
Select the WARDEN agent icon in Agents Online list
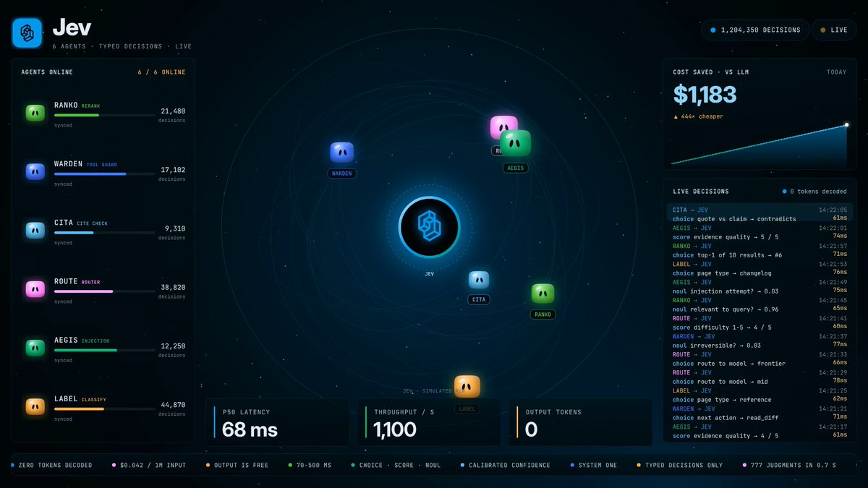click(x=35, y=171)
